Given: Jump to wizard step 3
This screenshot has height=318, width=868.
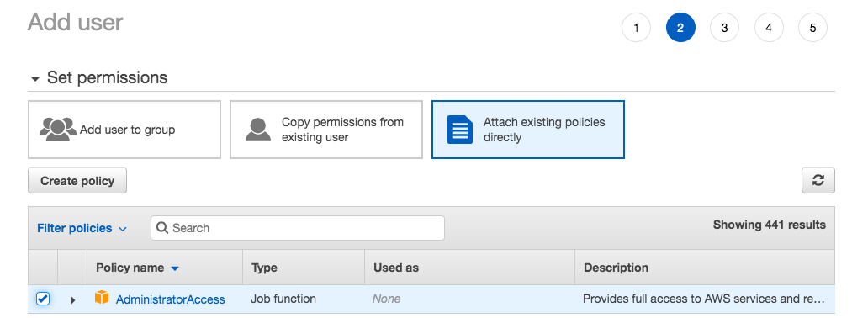Looking at the screenshot, I should click(x=725, y=28).
